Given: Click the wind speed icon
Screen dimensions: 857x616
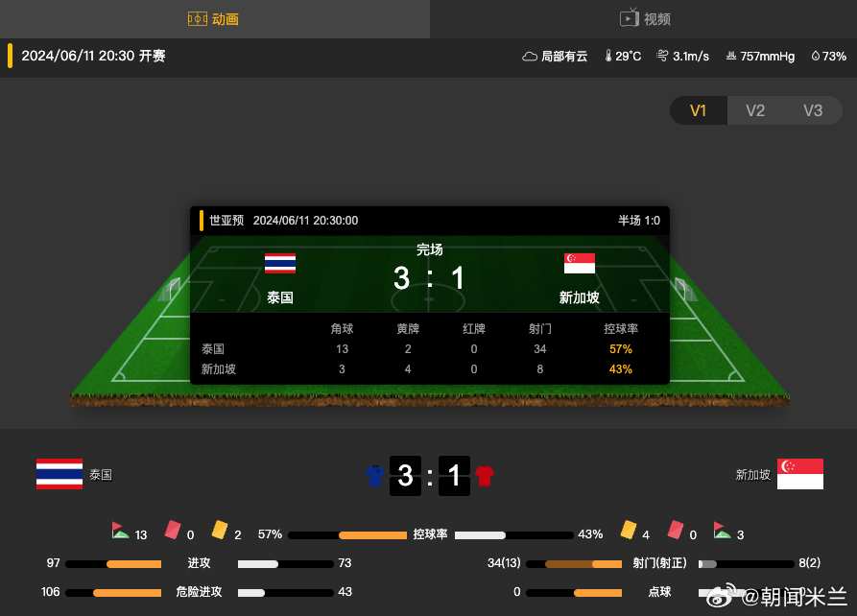Looking at the screenshot, I should [662, 56].
